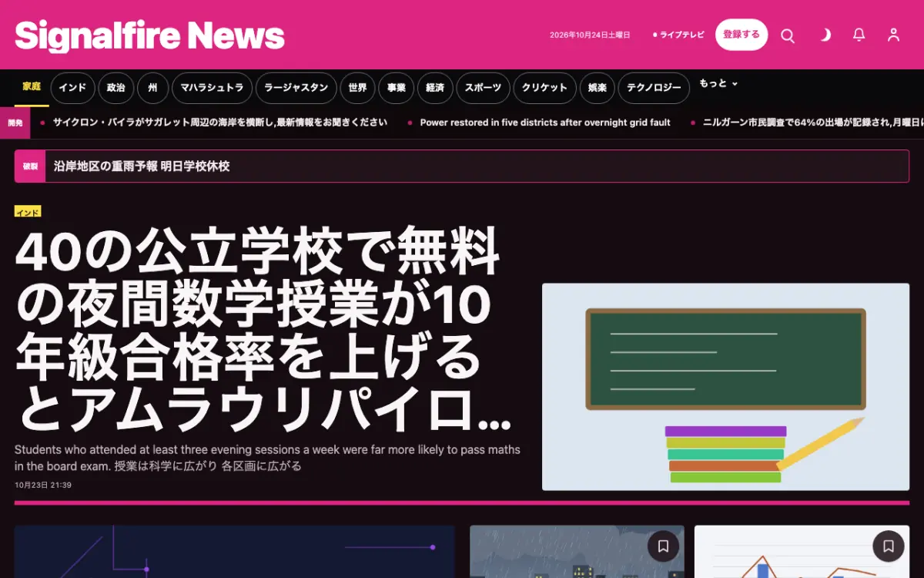Open the 政治 politics category

[x=116, y=88]
